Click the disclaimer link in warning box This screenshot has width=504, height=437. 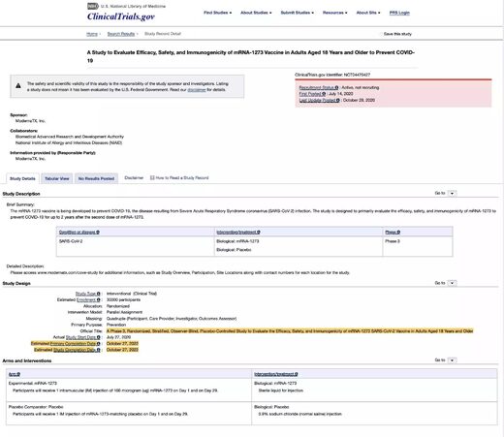197,90
